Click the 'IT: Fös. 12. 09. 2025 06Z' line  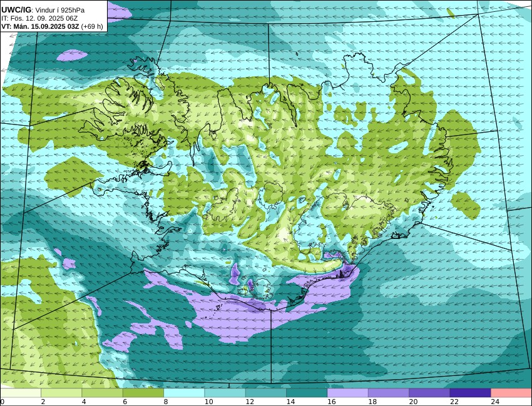(x=39, y=19)
